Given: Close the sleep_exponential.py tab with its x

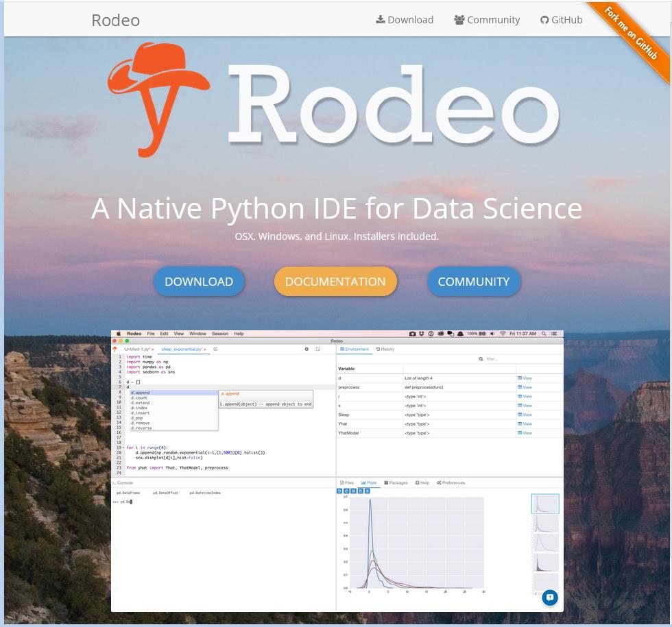Looking at the screenshot, I should click(205, 349).
